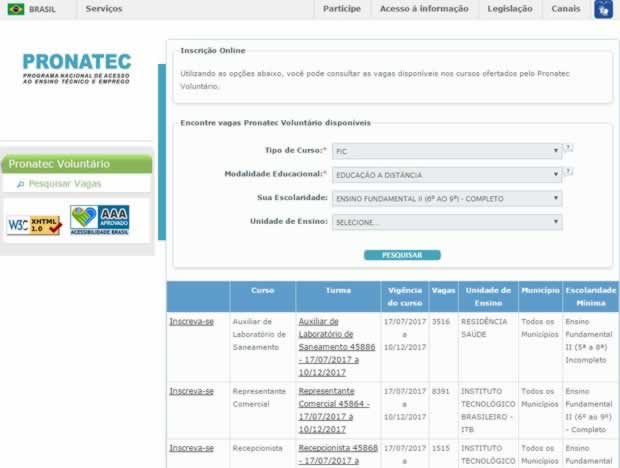The width and height of the screenshot is (620, 468).
Task: Click the Pesquisar Vagas sidebar link
Action: [x=65, y=185]
